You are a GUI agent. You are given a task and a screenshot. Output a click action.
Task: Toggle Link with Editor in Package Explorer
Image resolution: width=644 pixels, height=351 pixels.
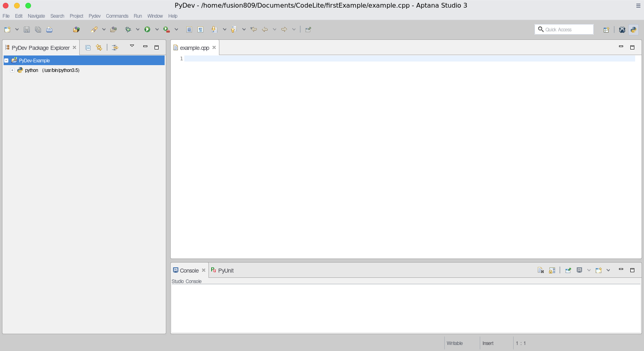tap(99, 47)
